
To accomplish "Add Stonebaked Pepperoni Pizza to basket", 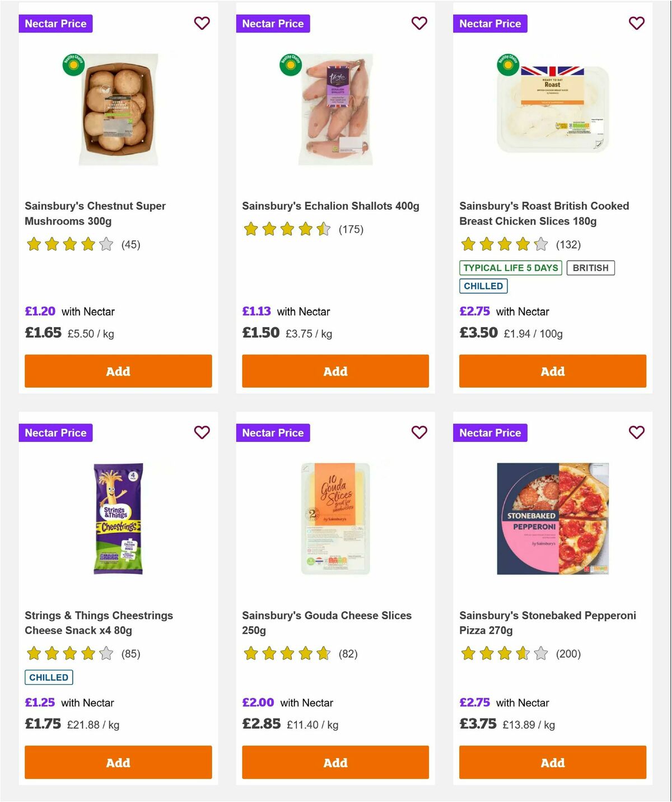I will [x=553, y=762].
